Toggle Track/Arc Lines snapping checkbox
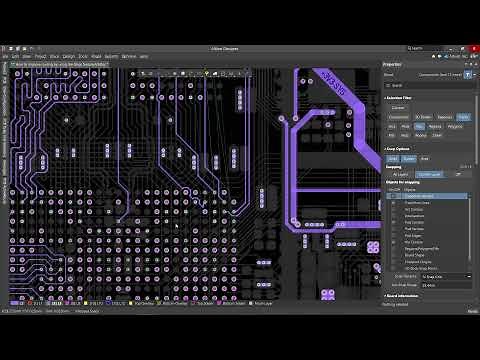Screen dimensions: 480x360 click(x=394, y=203)
